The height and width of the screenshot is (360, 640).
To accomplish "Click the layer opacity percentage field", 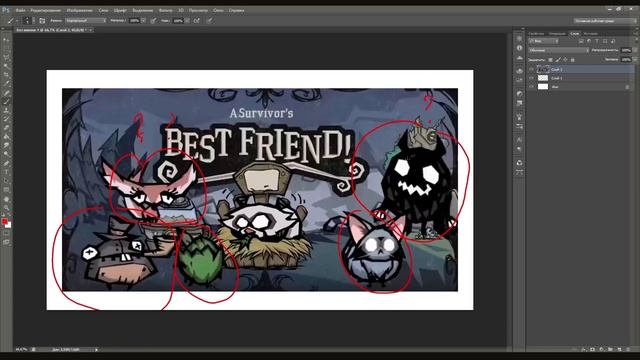I will coord(627,50).
